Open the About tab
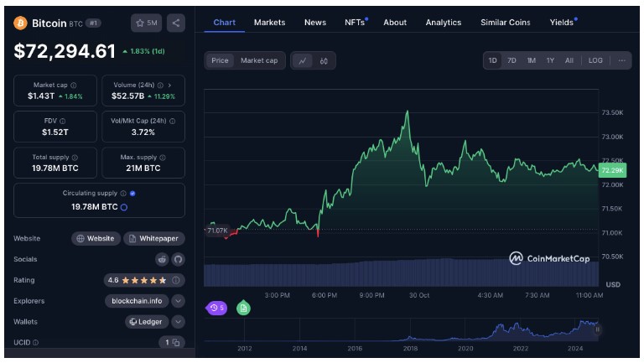Screen dimensions: 644x363 [395, 23]
